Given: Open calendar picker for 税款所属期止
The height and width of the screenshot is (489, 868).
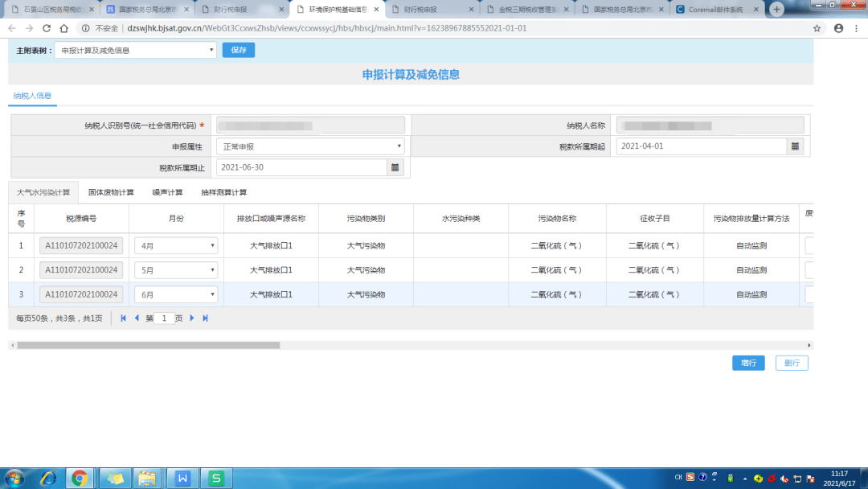Looking at the screenshot, I should point(395,167).
